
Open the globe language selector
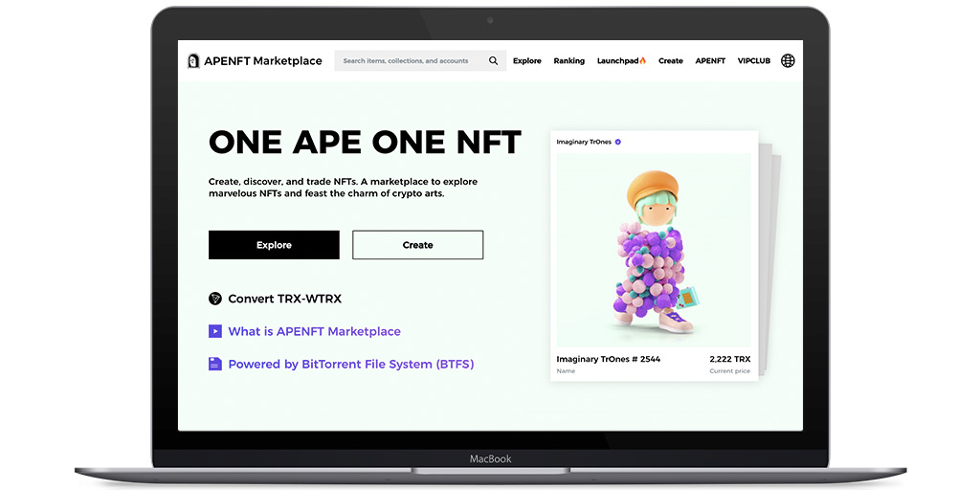[x=789, y=60]
